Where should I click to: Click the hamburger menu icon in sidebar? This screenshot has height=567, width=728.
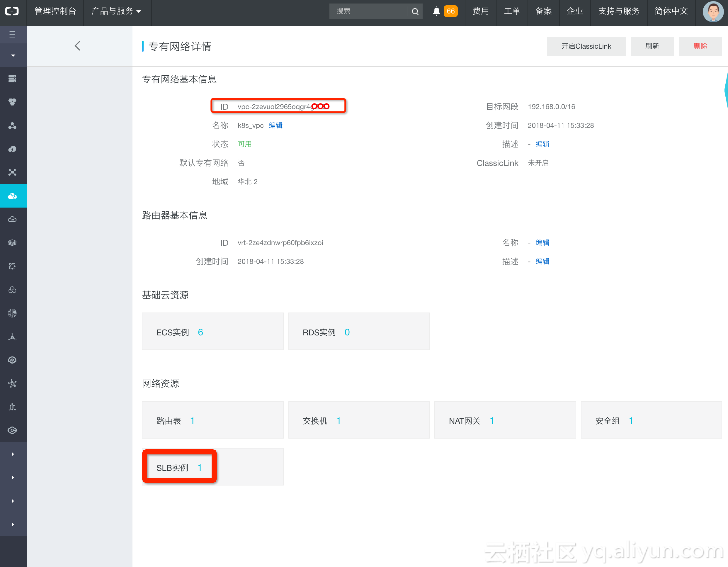12,34
